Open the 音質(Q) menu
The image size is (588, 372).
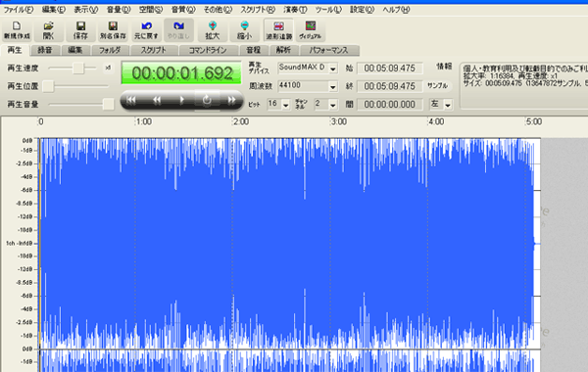pos(183,10)
